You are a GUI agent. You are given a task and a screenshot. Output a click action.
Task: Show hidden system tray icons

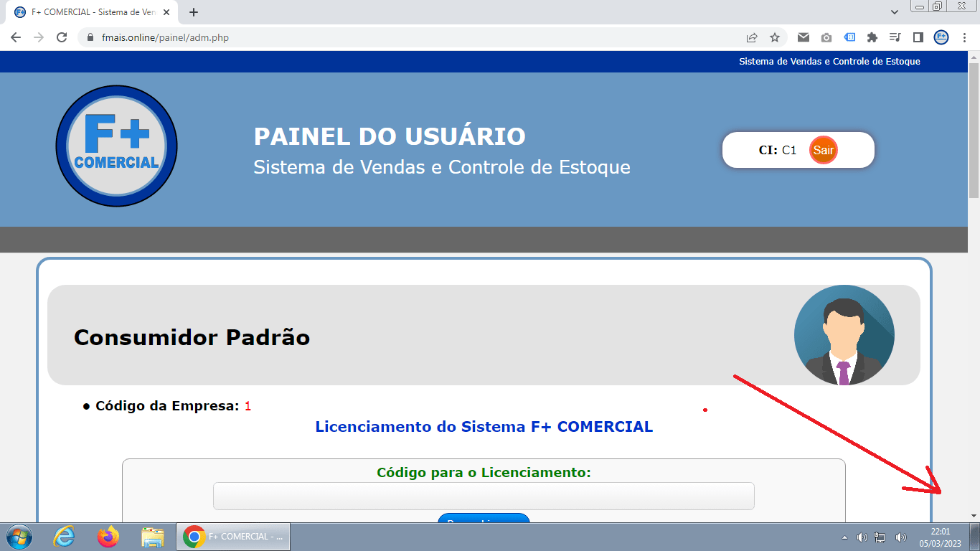point(844,537)
